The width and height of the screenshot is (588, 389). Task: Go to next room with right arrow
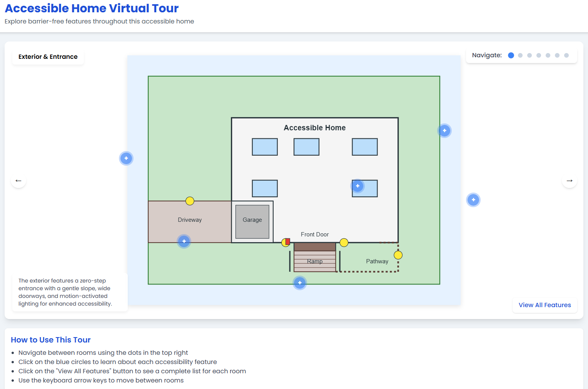(x=570, y=180)
